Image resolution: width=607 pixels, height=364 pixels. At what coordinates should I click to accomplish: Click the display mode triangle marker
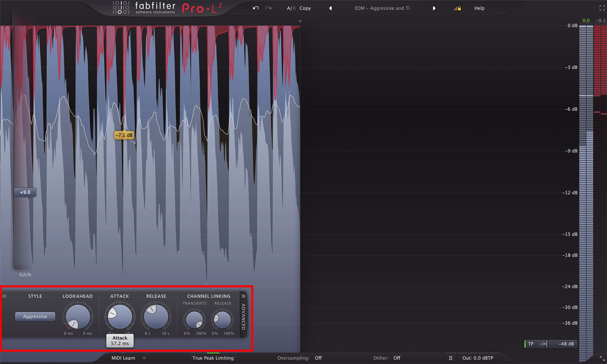[300, 21]
